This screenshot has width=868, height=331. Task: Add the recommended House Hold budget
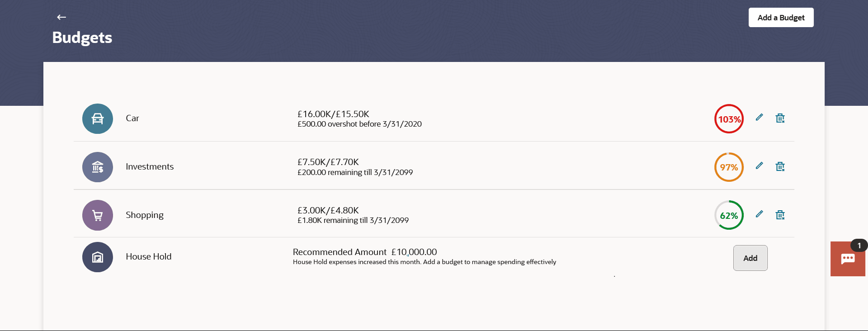point(750,258)
